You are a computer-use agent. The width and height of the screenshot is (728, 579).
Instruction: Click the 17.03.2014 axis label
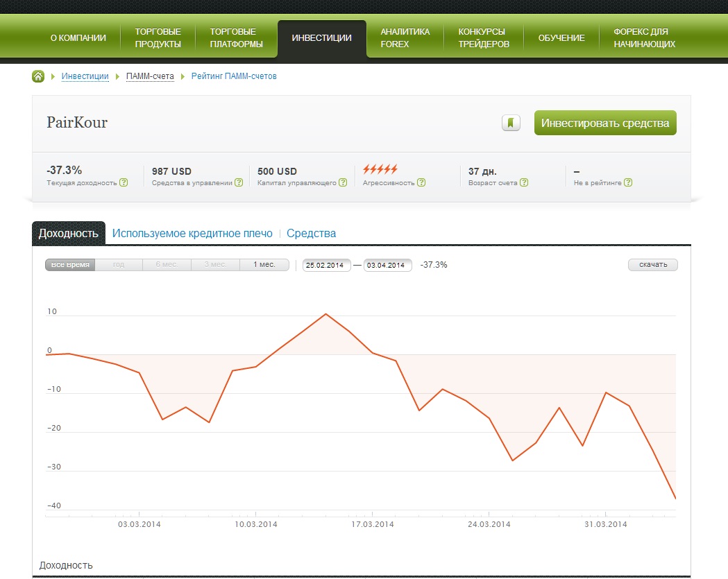[x=373, y=524]
